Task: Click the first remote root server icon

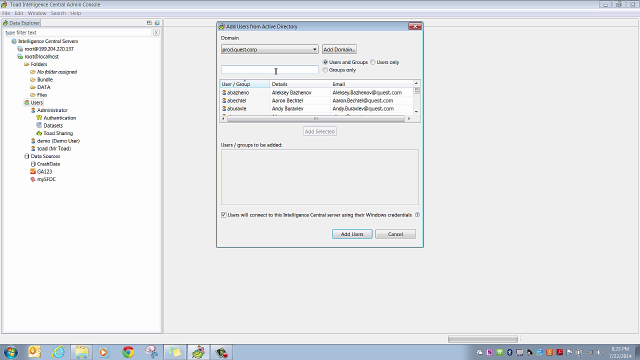Action: click(x=20, y=49)
